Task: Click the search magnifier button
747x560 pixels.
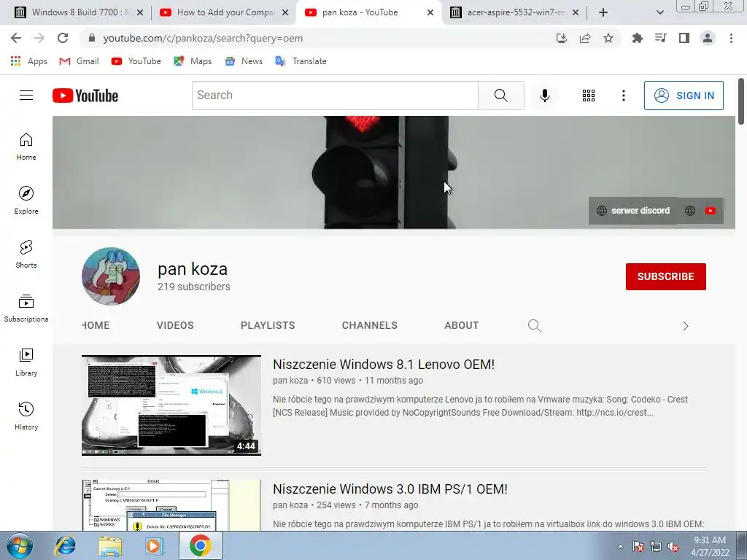Action: coord(500,96)
